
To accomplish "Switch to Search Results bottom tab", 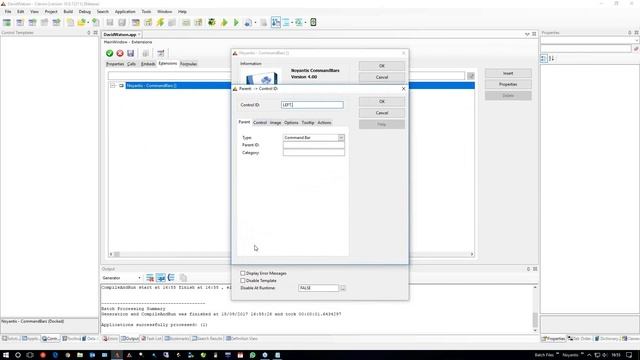I will tap(207, 339).
